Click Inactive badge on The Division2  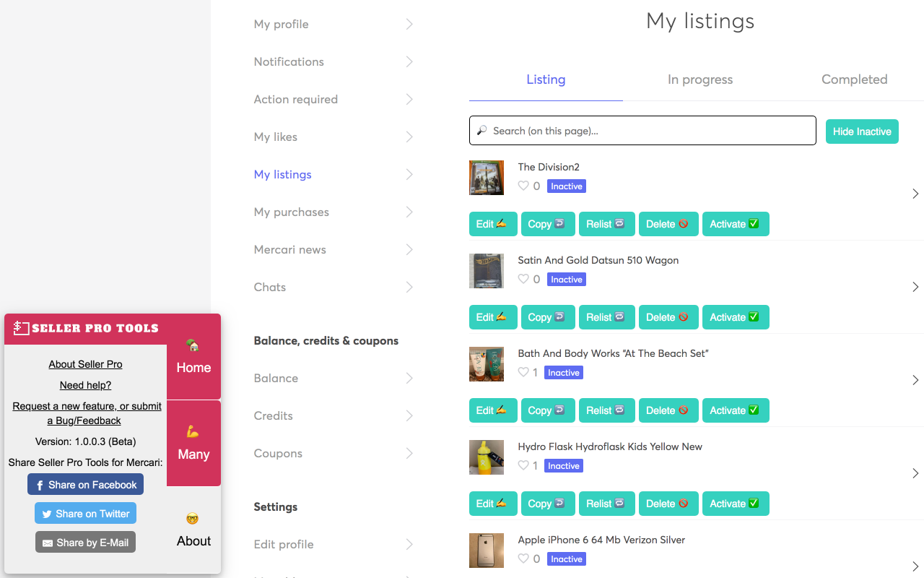pos(566,186)
